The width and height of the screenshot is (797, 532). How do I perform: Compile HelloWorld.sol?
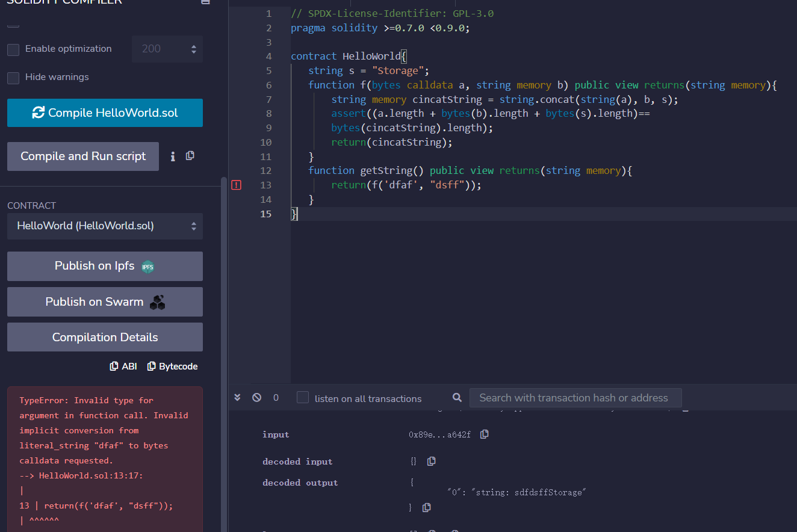[105, 113]
